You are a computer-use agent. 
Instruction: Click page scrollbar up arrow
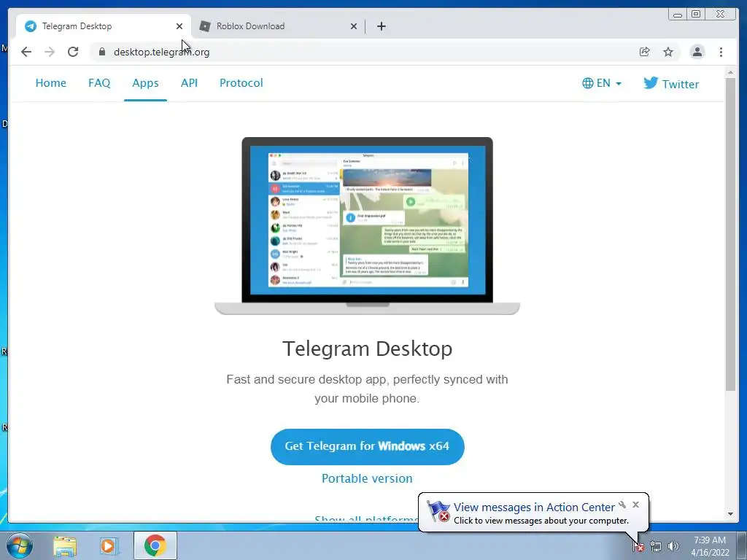[x=730, y=72]
